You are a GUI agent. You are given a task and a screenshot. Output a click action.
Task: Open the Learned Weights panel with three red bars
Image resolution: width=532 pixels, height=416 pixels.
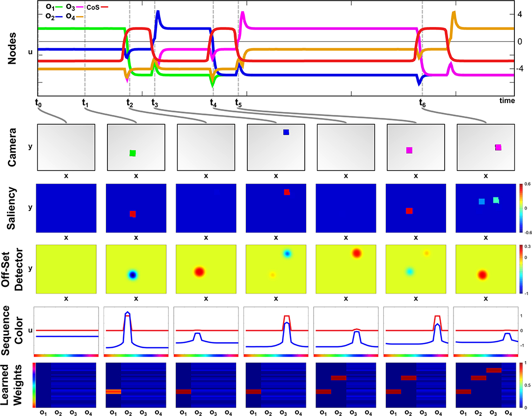[x=486, y=385]
